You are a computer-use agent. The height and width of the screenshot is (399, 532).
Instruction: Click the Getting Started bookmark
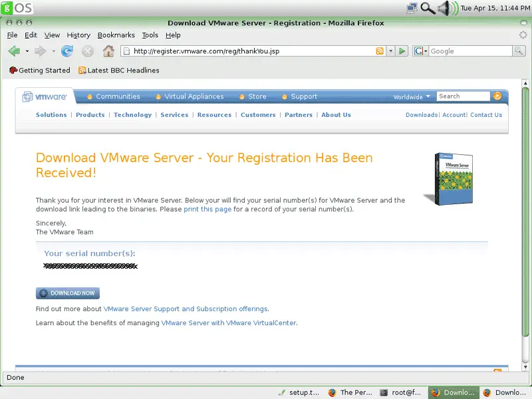(x=40, y=70)
